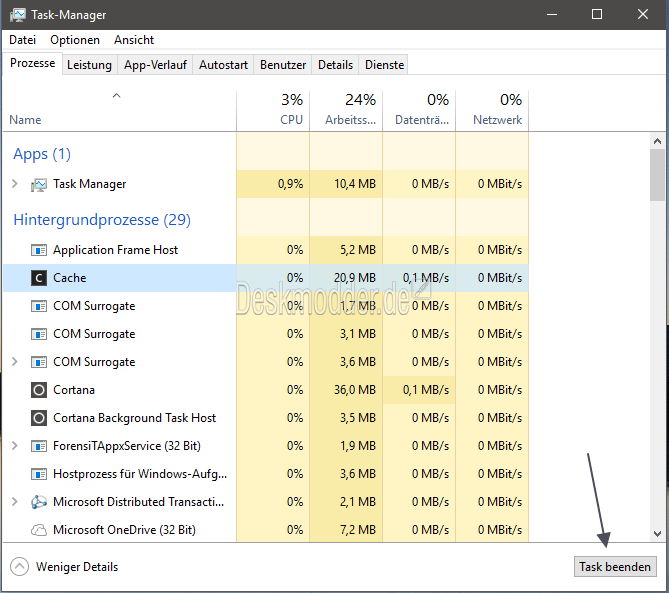The height and width of the screenshot is (593, 669).
Task: Click the Cache process black C icon
Action: [x=39, y=278]
